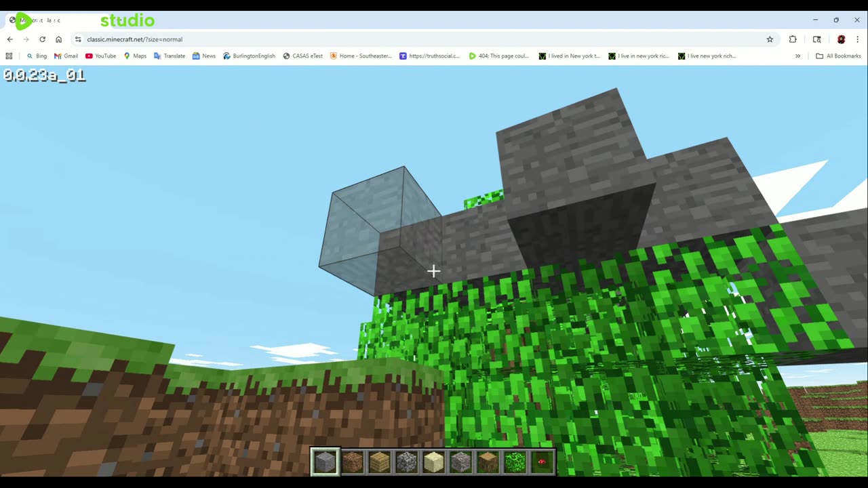Open the Gmail bookmark
Screen dimensions: 868x488
66,56
